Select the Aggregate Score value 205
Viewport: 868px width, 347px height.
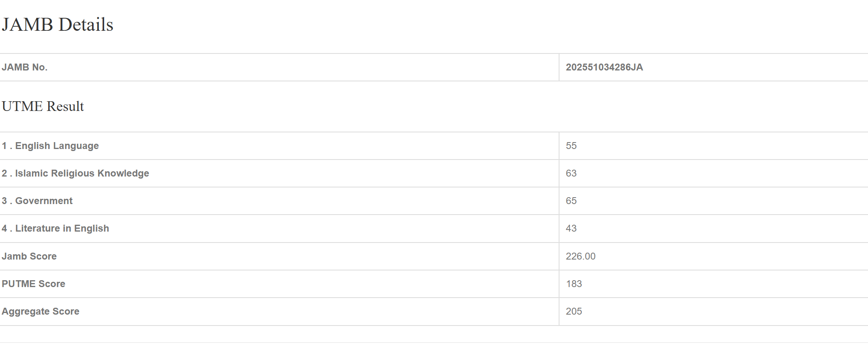574,311
